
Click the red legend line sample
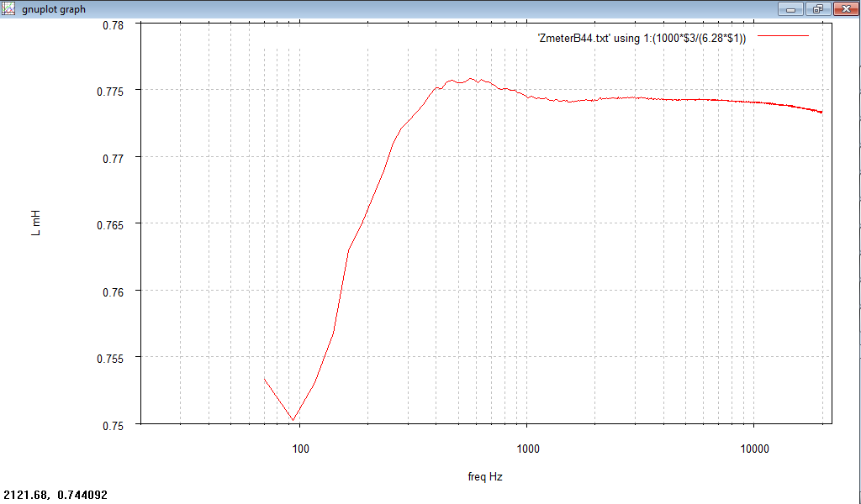tap(783, 36)
